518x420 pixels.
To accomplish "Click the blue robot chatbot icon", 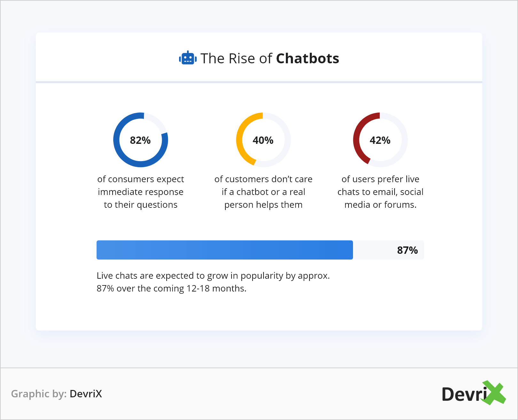I will coord(188,58).
